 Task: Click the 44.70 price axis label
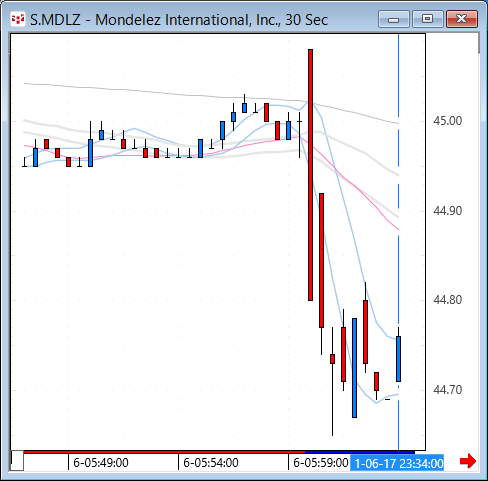(448, 390)
